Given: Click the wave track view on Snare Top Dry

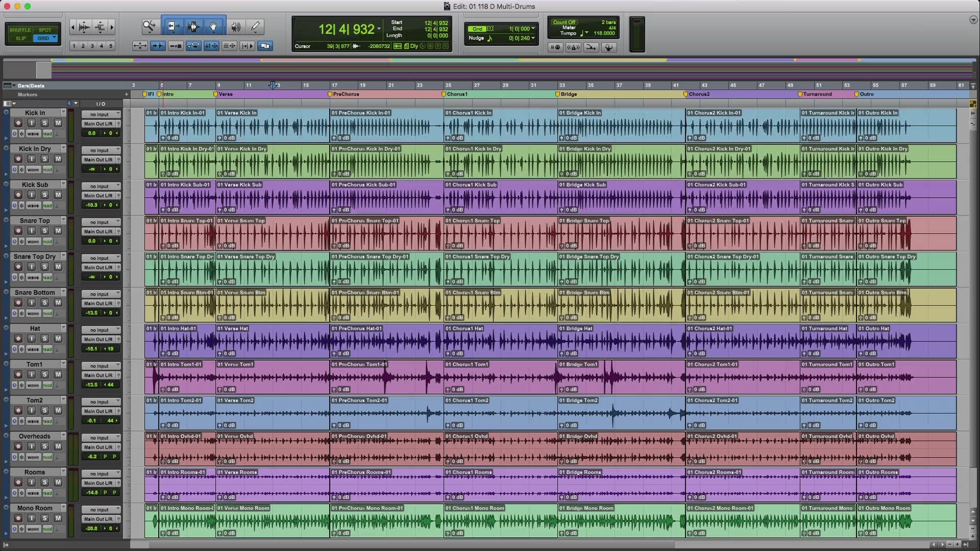Looking at the screenshot, I should pos(33,278).
